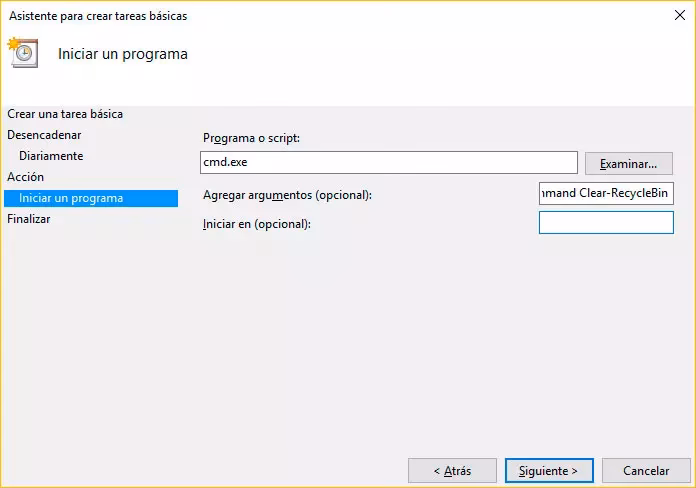
Task: Click the empty 'Iniciar en' field
Action: 605,223
